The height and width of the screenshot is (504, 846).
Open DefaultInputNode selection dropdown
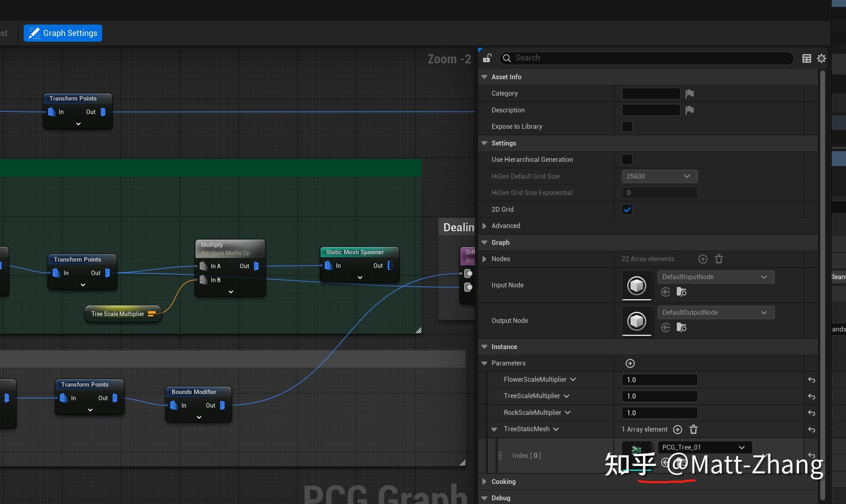pos(715,277)
